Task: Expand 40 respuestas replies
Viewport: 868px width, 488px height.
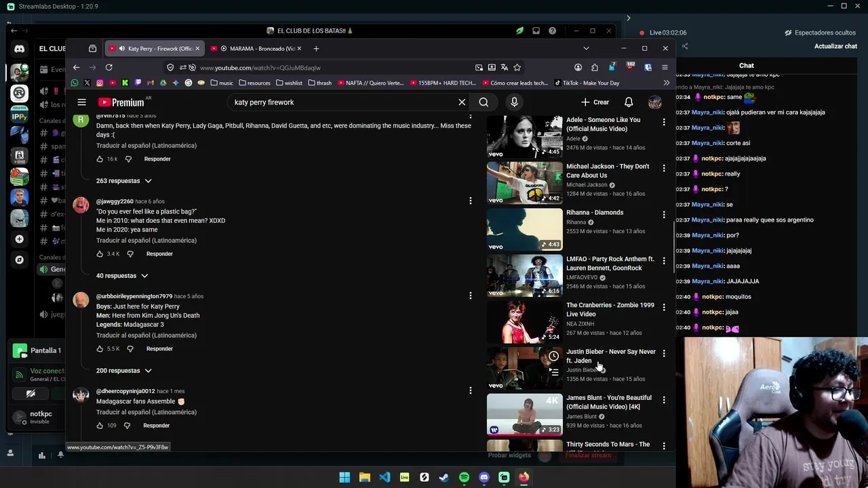Action: [x=122, y=276]
